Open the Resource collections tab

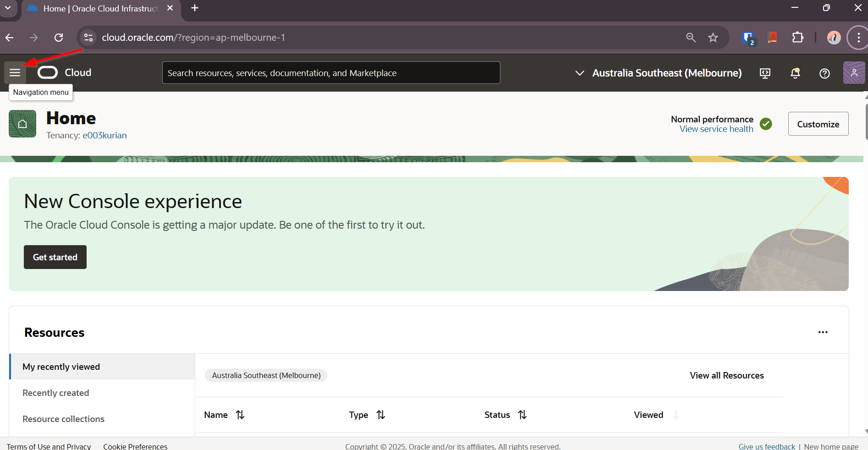pyautogui.click(x=64, y=419)
